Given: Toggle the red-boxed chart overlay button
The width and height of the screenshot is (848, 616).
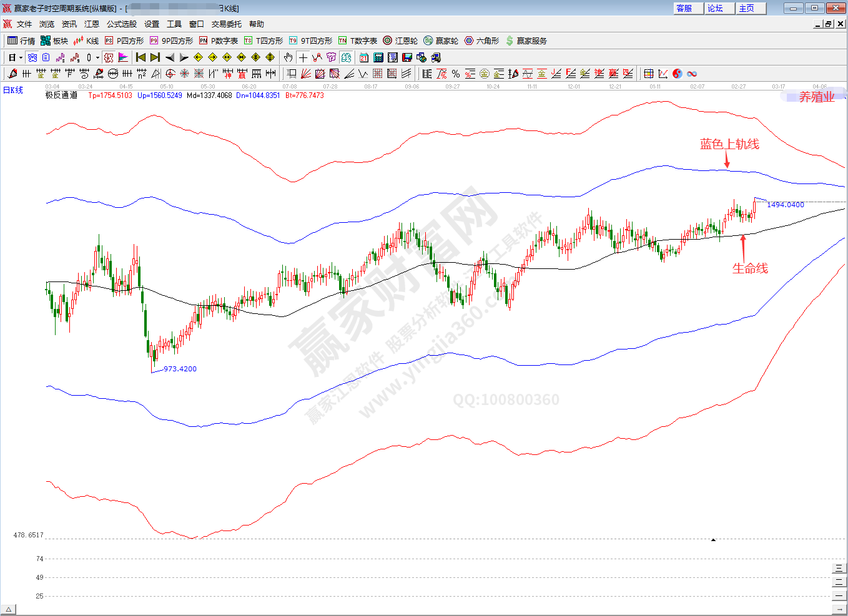Looking at the screenshot, I should point(109,57).
